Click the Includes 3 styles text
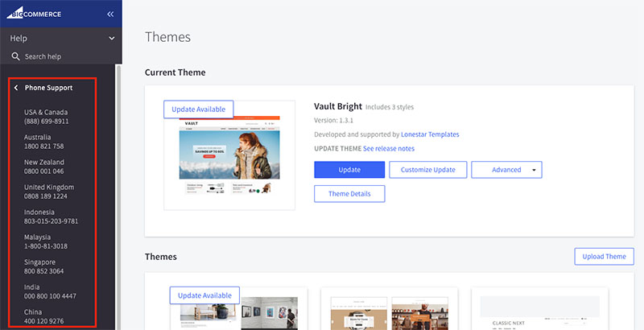Viewport: 644px width, 330px height. [x=390, y=107]
